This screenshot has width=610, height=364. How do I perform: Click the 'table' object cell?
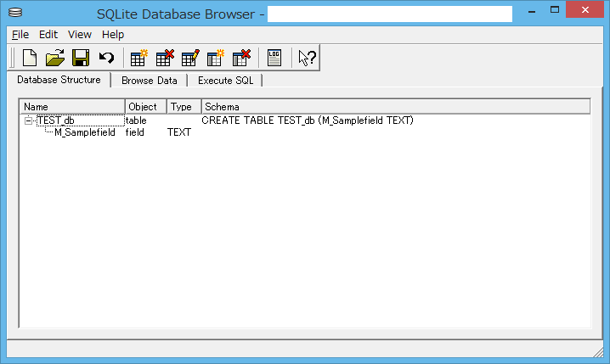click(x=136, y=120)
